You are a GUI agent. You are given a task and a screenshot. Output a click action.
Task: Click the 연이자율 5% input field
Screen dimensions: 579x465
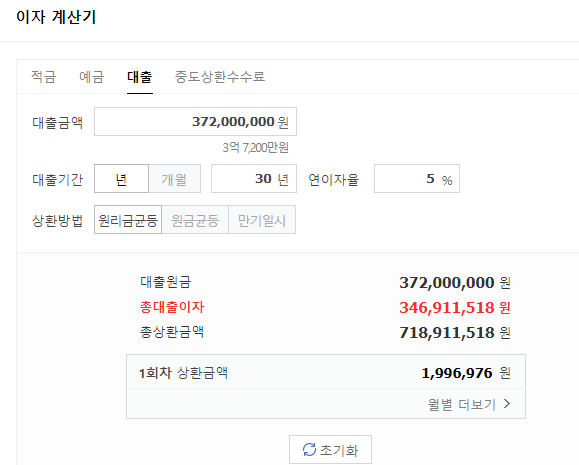tap(417, 179)
